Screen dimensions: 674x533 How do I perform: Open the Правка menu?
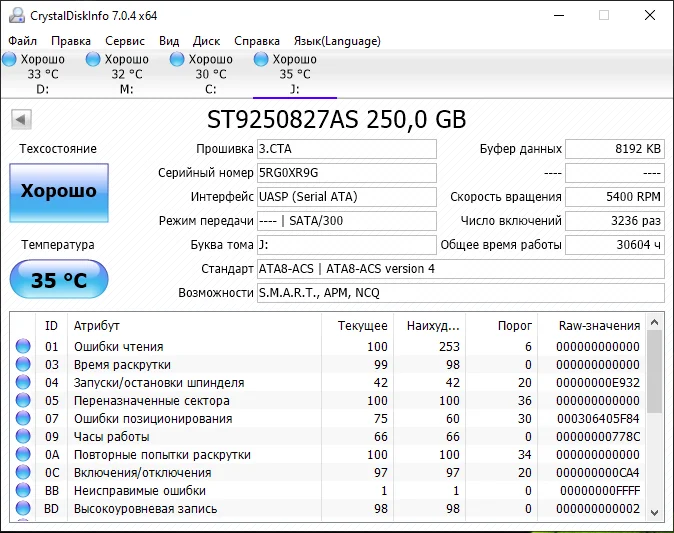(x=71, y=41)
